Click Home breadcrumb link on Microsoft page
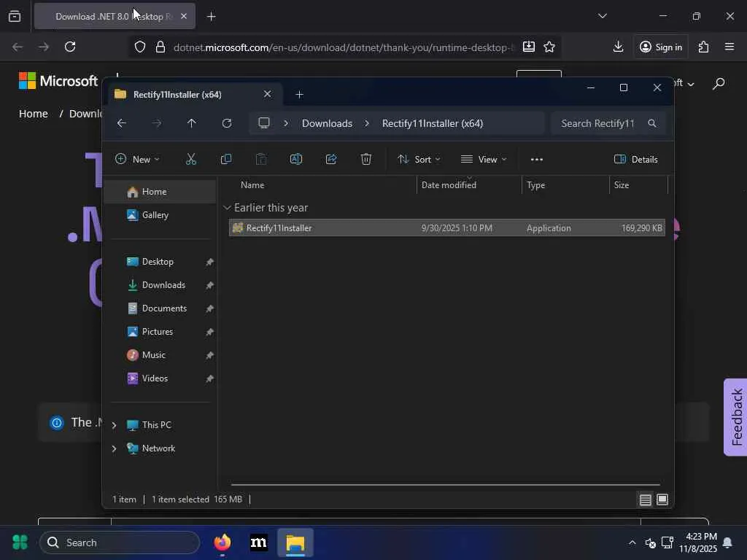This screenshot has height=560, width=747. click(x=34, y=114)
